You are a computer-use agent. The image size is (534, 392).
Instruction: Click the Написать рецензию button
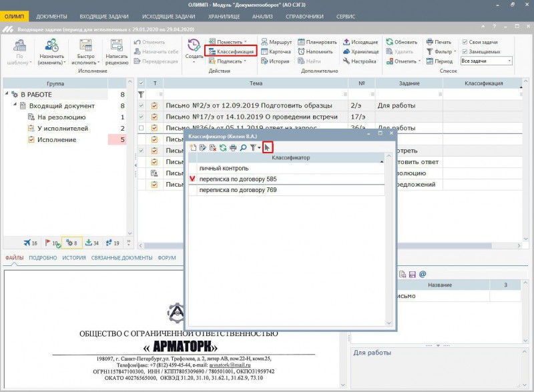pos(116,52)
